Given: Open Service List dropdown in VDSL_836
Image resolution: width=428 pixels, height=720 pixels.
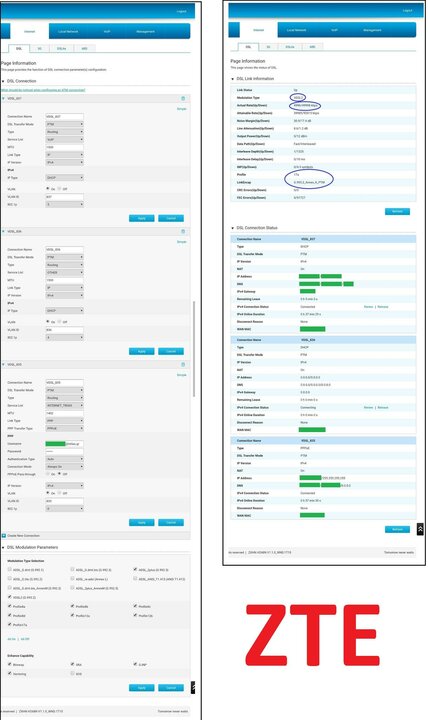Looking at the screenshot, I should tap(65, 272).
